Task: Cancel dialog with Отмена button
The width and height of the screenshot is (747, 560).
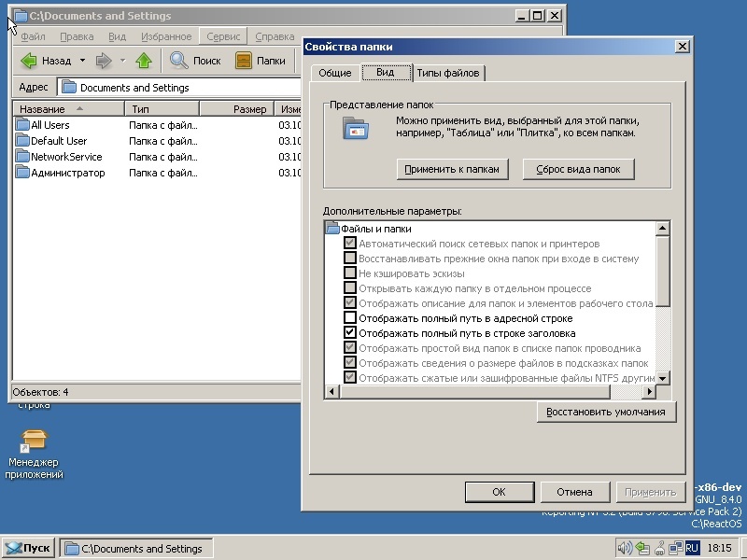Action: [x=574, y=492]
